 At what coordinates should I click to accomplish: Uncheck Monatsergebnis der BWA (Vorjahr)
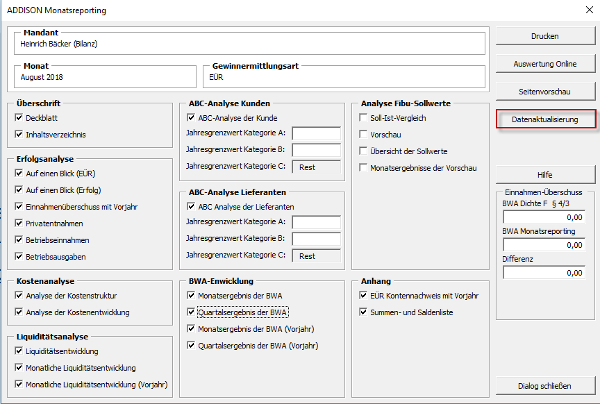coord(191,329)
